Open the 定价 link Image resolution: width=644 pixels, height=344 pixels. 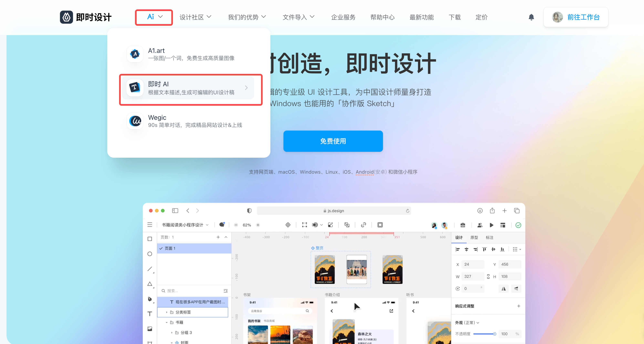pos(481,17)
